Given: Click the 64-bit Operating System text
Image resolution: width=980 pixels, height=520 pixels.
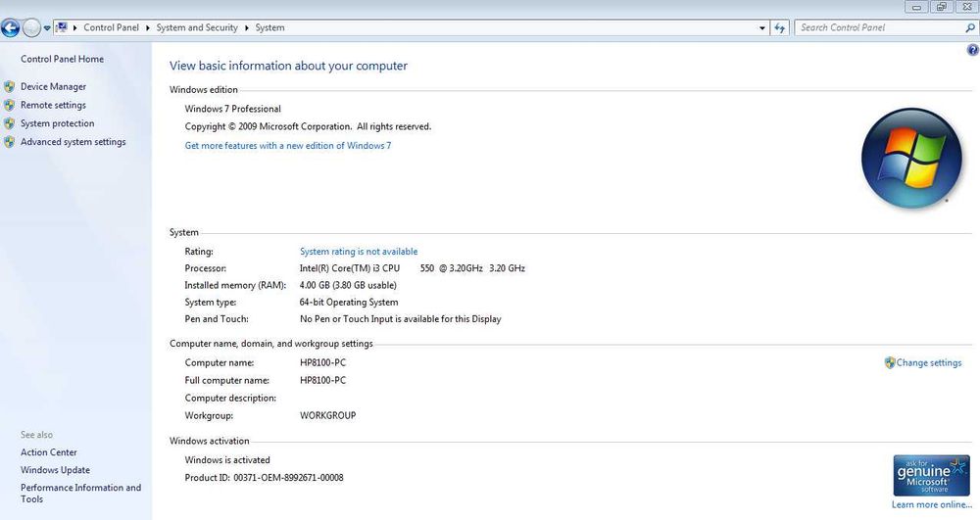Looking at the screenshot, I should pyautogui.click(x=349, y=303).
